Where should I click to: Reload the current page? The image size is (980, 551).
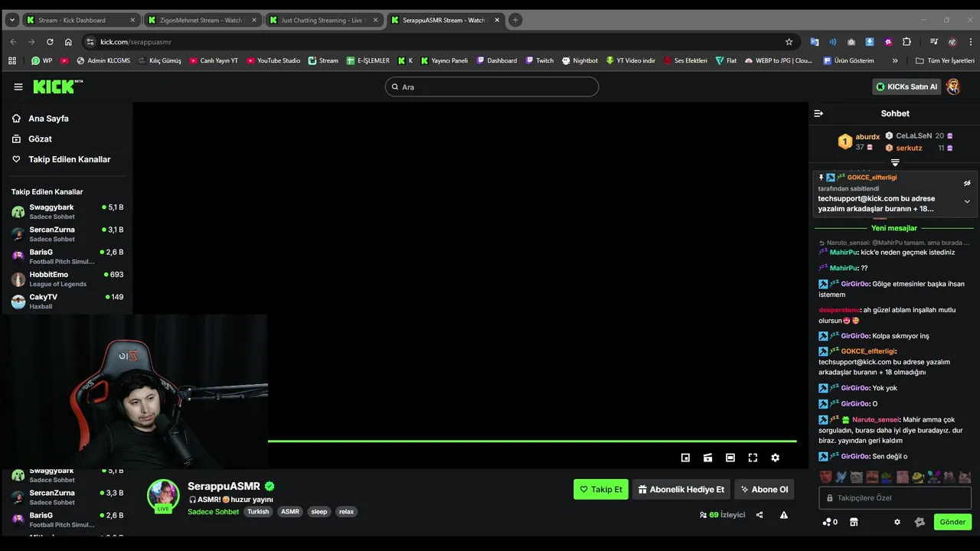(x=50, y=42)
